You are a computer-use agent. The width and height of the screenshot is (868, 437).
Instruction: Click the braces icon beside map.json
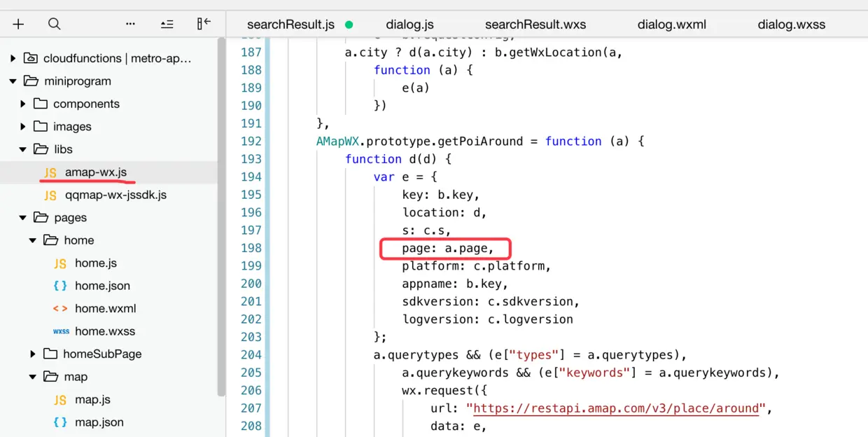[x=61, y=422]
